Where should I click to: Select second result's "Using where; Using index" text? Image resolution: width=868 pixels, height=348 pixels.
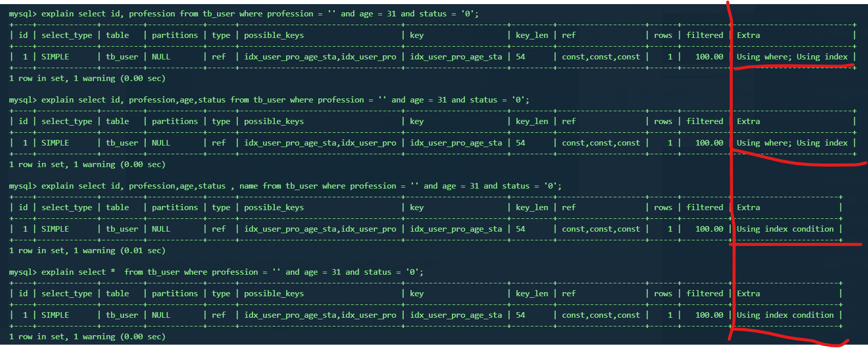click(x=792, y=143)
